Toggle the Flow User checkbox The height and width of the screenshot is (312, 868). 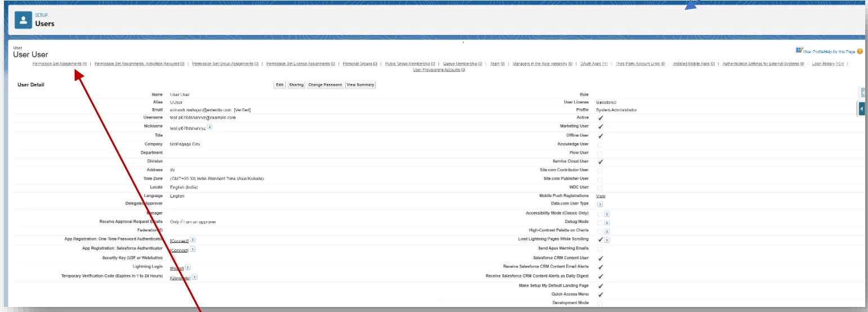(600, 153)
